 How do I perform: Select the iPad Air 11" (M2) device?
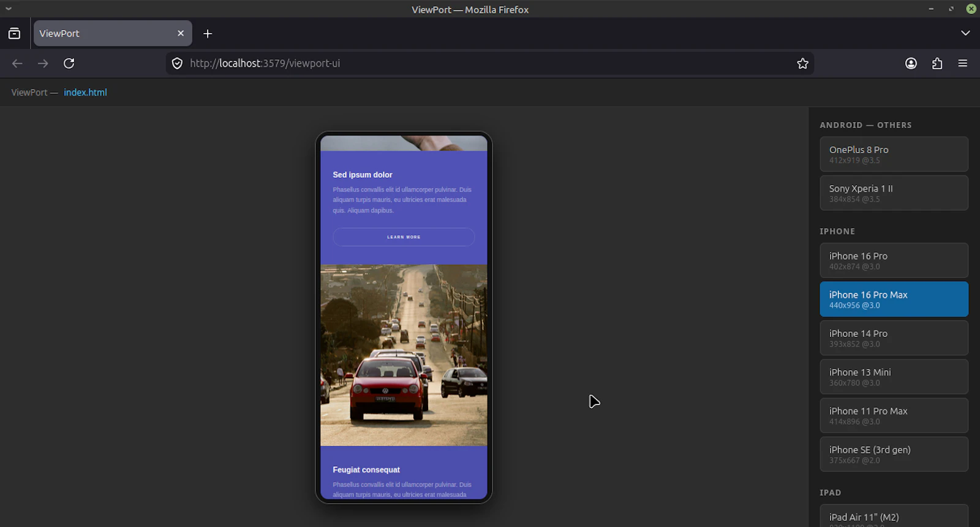pos(894,516)
